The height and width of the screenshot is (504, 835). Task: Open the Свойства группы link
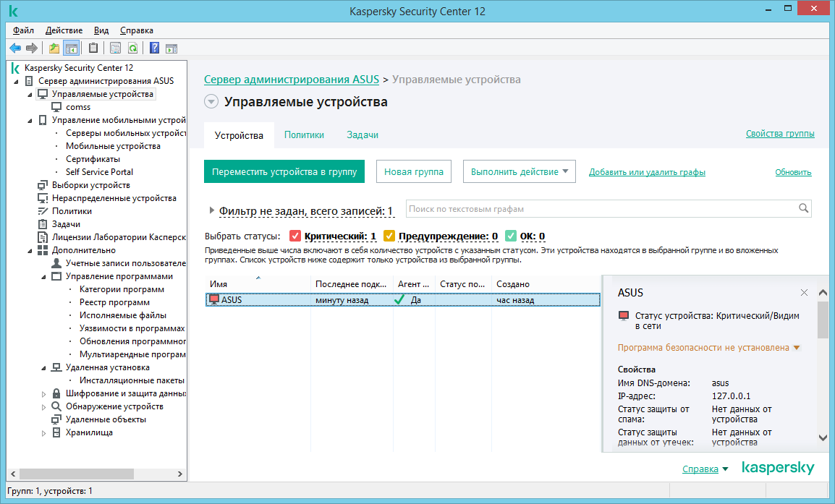(780, 134)
